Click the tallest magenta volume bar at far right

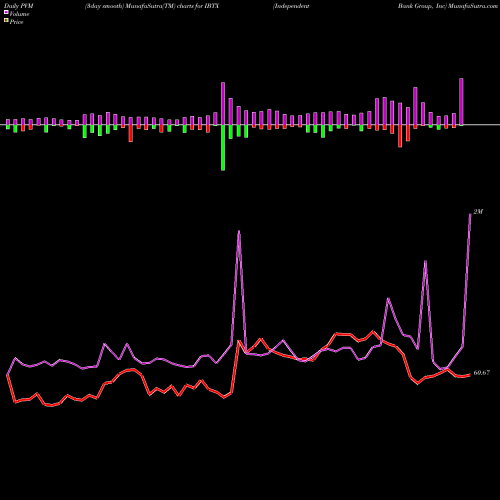point(461,102)
